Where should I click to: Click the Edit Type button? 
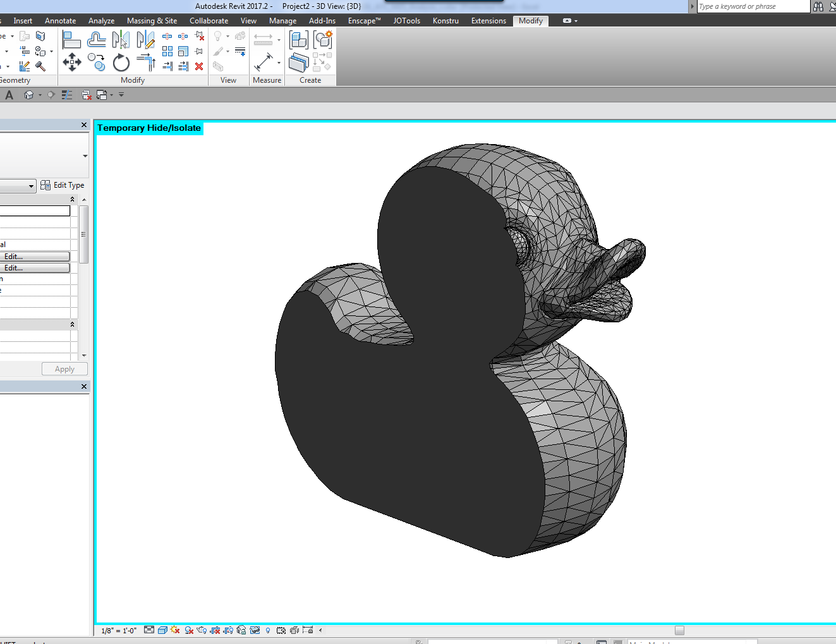click(63, 185)
